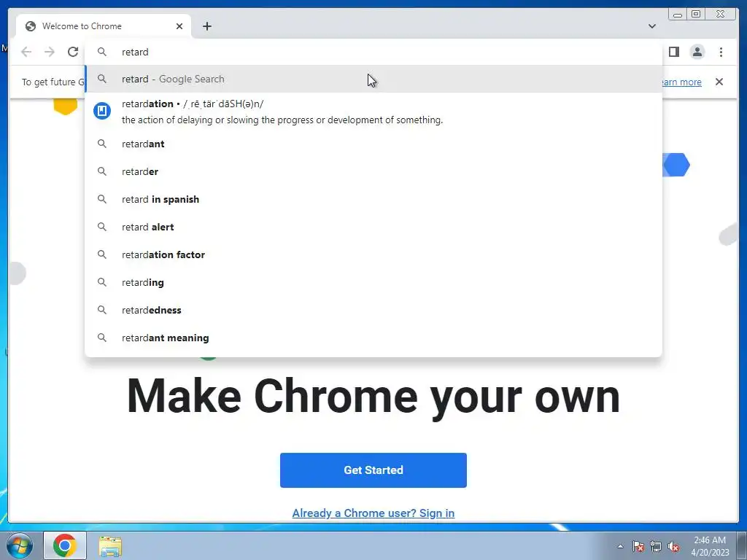Choose "retardation factor" suggestion

coord(373,254)
